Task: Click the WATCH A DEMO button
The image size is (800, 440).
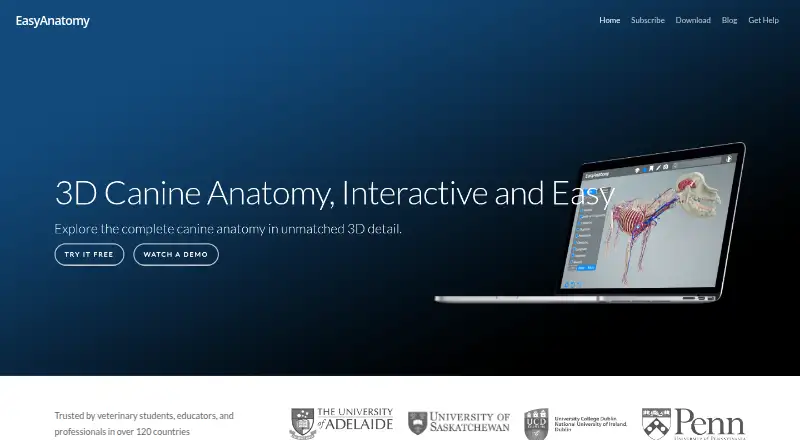Action: coord(176,254)
